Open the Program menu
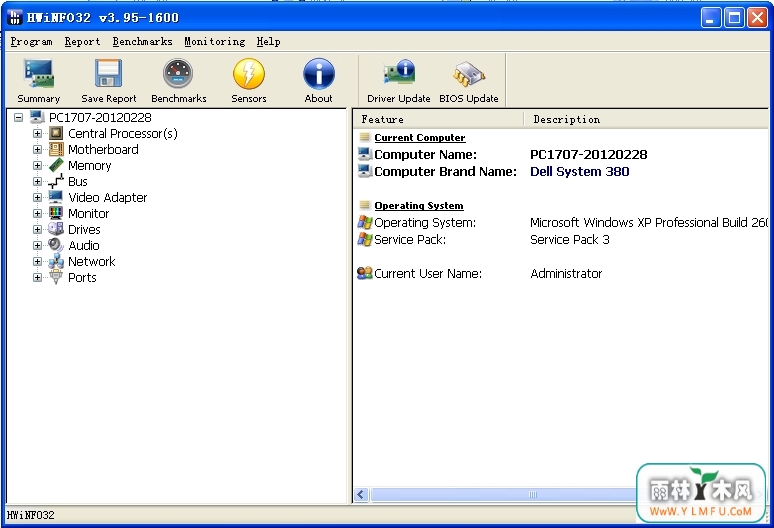Viewport: 774px width, 528px height. [x=32, y=42]
